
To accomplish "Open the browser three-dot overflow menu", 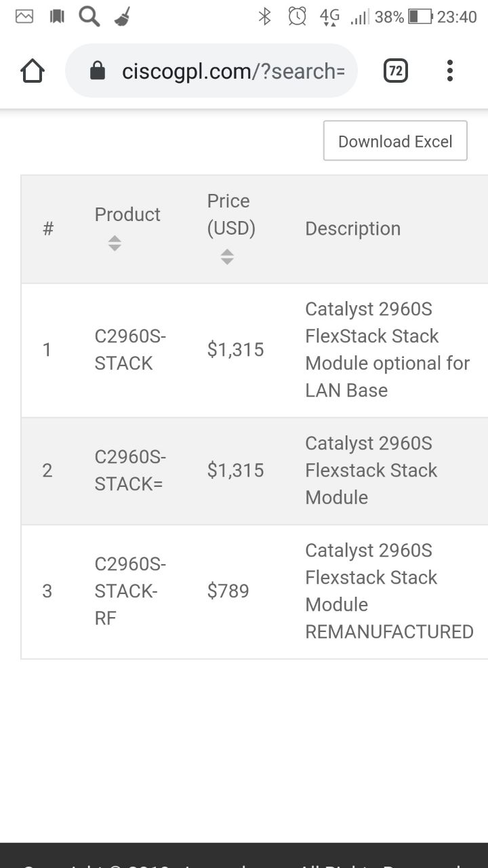I will tap(449, 71).
